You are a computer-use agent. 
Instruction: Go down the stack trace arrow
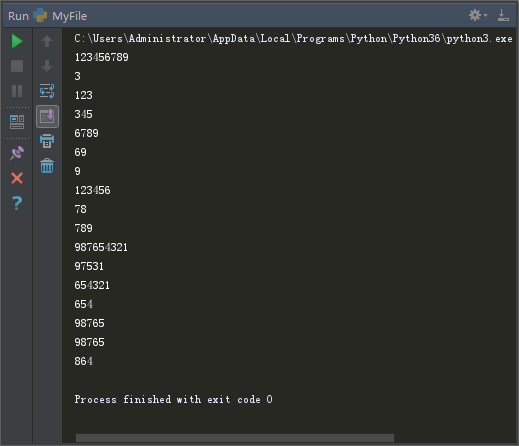point(47,66)
